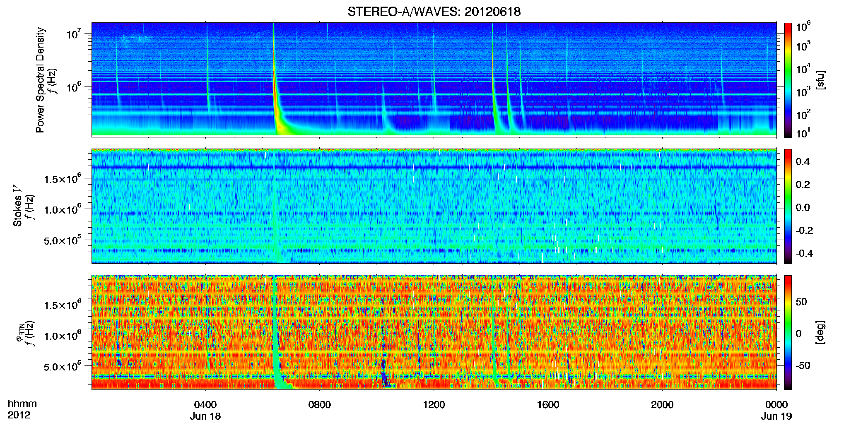The image size is (868, 447).
Task: Click the 0400 time tick label
Action: point(205,405)
